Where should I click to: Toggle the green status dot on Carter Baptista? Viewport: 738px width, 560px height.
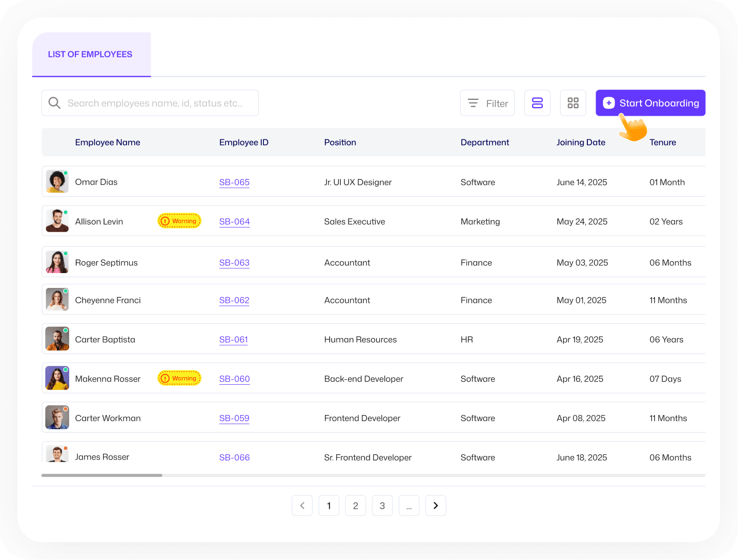click(x=66, y=330)
